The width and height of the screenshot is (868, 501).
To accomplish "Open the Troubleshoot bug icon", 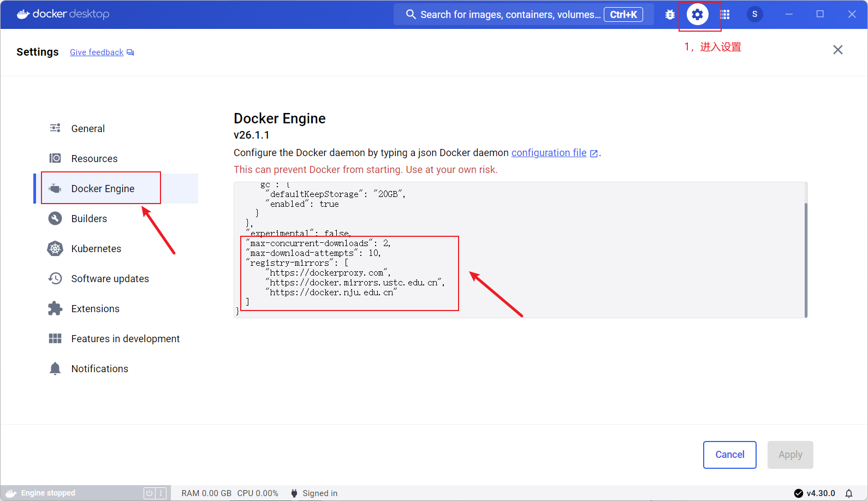I will click(x=670, y=15).
